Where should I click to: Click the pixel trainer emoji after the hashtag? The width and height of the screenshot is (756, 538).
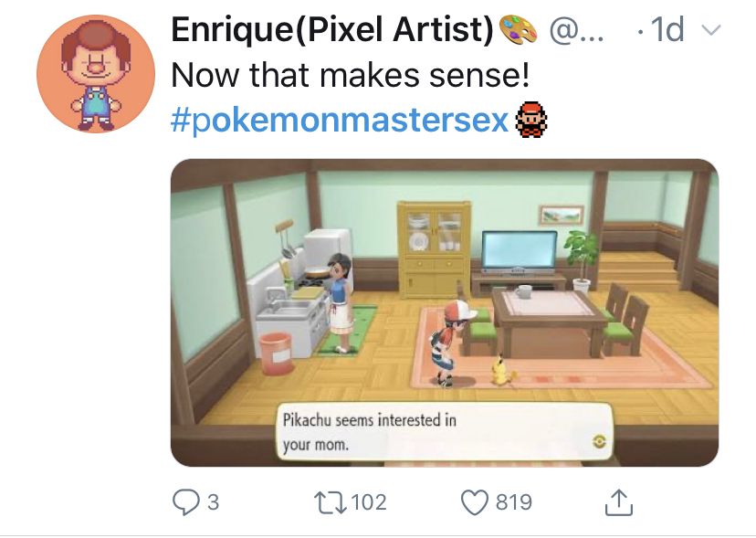[x=531, y=120]
